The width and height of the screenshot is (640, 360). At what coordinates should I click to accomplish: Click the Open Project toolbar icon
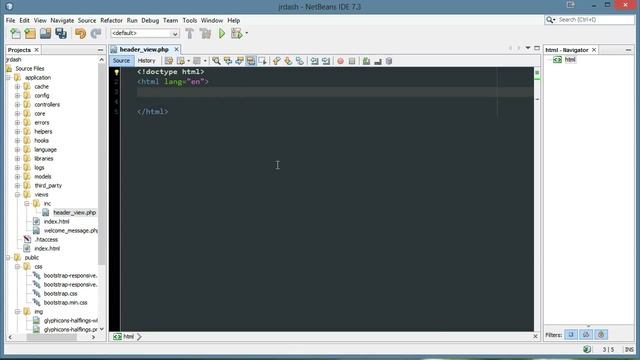pyautogui.click(x=46, y=33)
